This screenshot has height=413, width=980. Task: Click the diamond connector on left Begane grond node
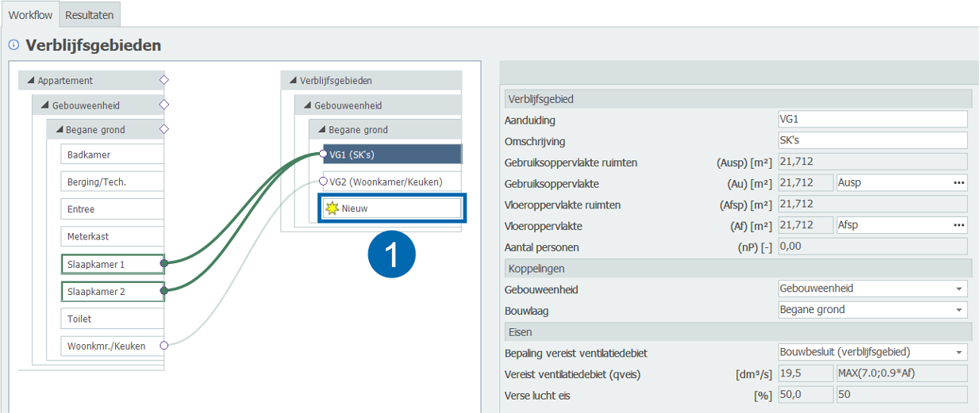pos(163,129)
